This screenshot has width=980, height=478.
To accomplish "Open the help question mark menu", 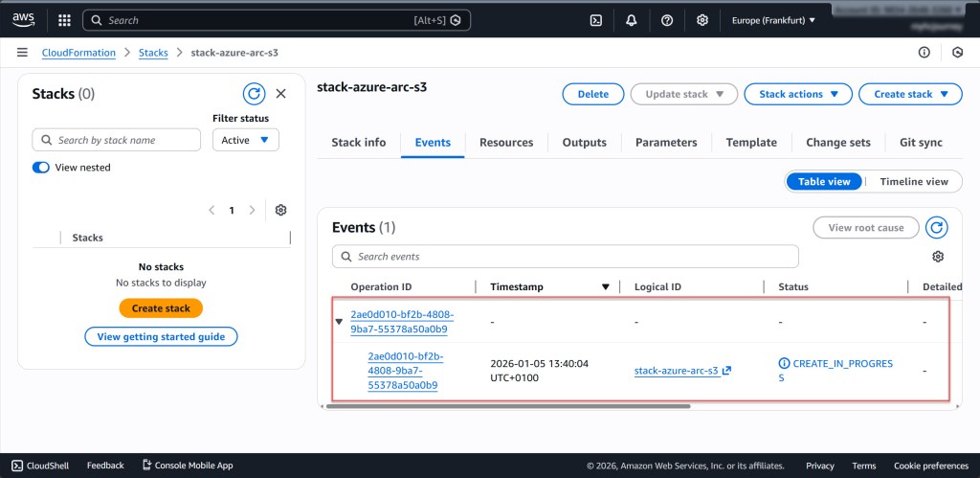I will pos(667,20).
